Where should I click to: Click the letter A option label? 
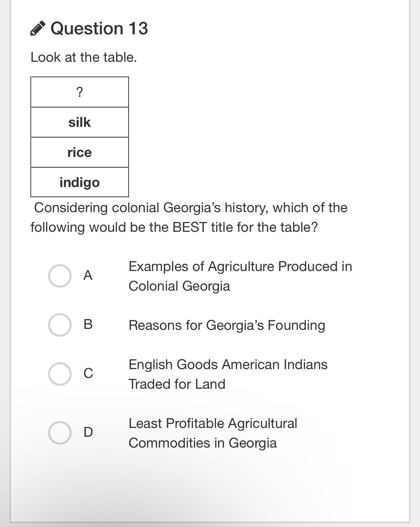coord(88,275)
